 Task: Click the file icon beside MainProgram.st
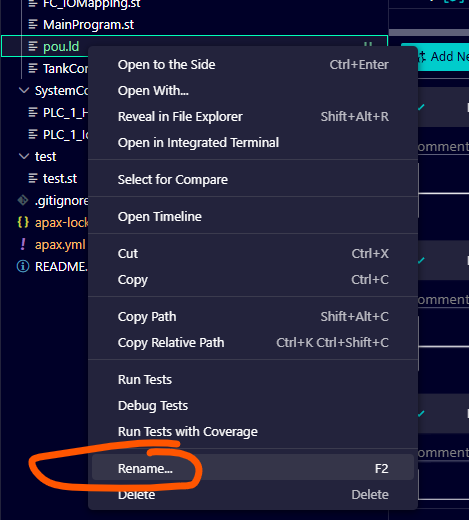tap(33, 24)
